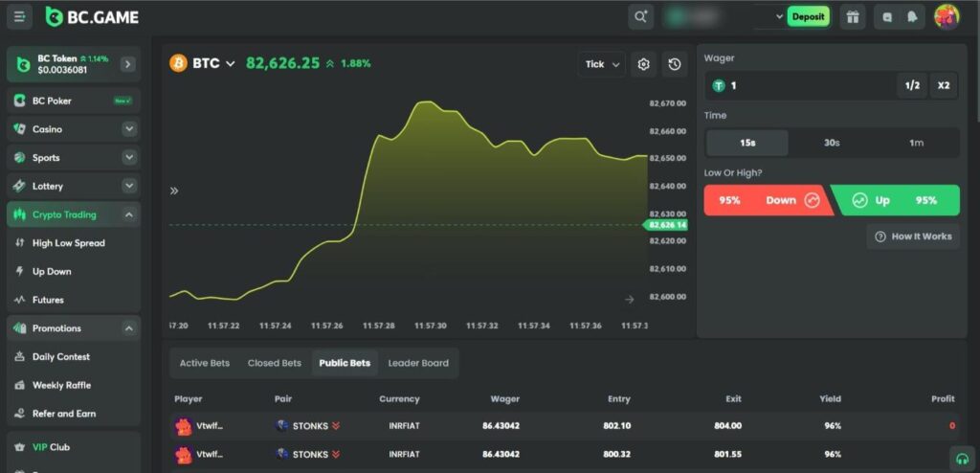
Task: Select the 15s time option
Action: tap(747, 143)
